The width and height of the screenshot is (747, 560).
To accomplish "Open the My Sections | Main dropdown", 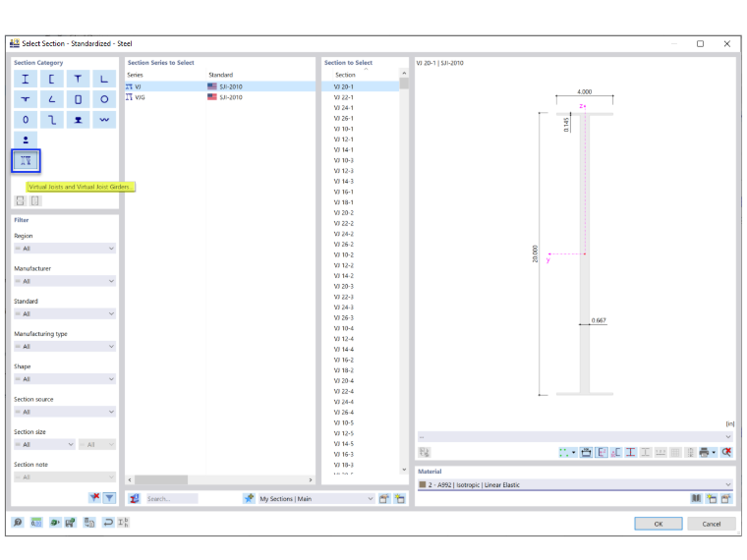I will [316, 498].
